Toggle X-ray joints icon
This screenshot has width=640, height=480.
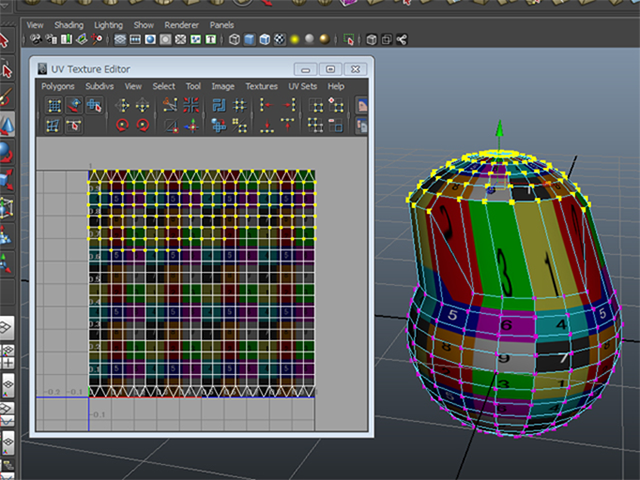pos(402,40)
